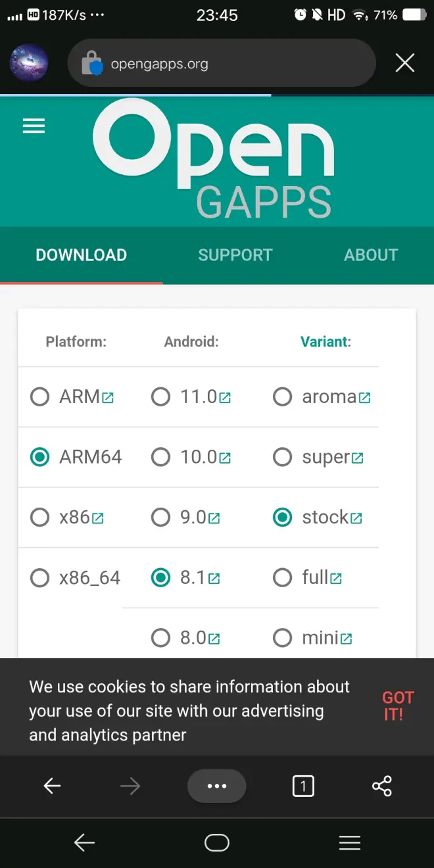Tap Android system back navigation button

click(x=84, y=842)
